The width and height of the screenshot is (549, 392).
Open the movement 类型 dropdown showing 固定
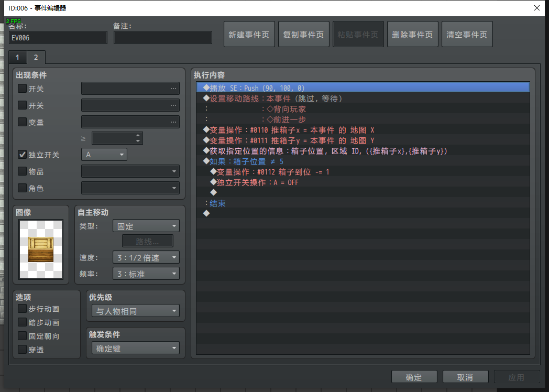tap(146, 226)
